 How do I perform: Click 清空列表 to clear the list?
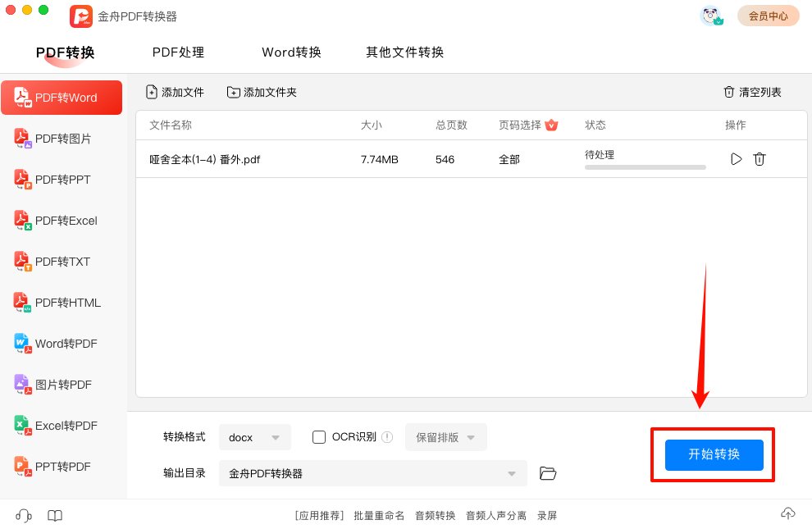point(752,92)
